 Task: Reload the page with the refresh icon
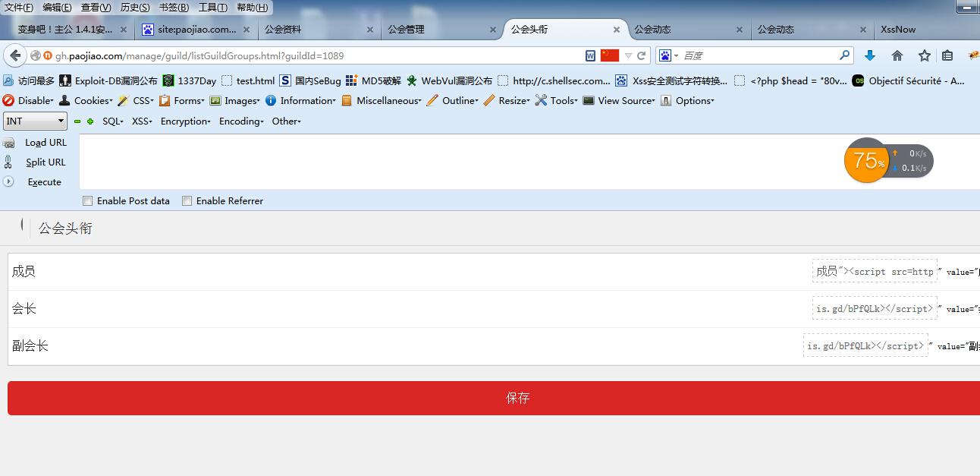click(x=641, y=55)
